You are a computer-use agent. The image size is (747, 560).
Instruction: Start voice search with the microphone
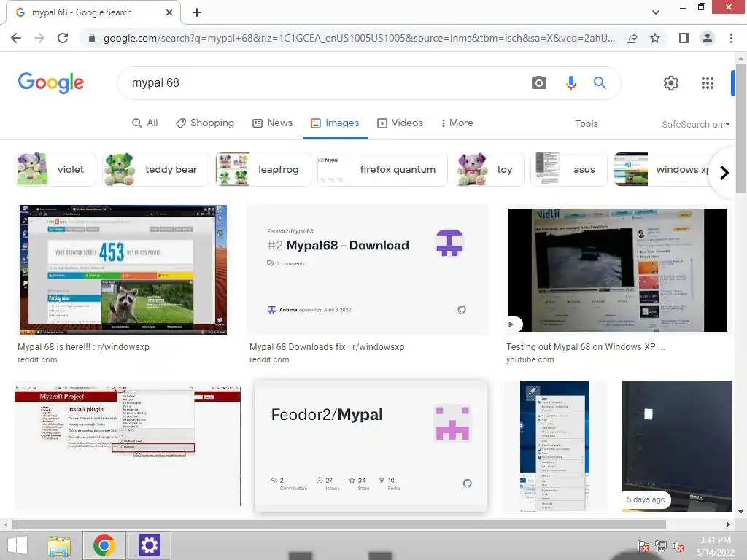[570, 83]
